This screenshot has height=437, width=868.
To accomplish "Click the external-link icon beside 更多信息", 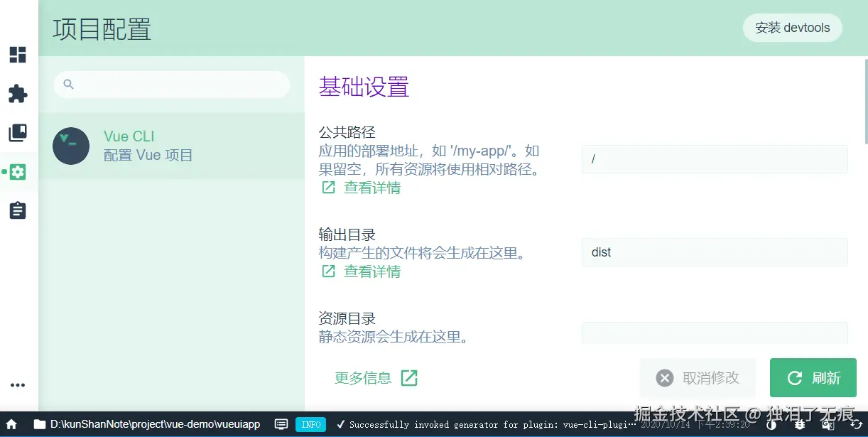I will point(409,378).
